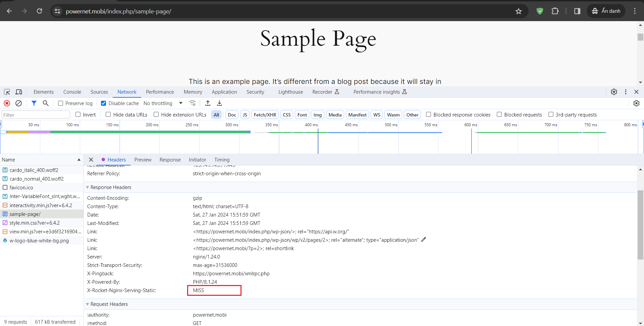Filter requests by Fetch/XHR
The width and height of the screenshot is (644, 326).
click(x=265, y=115)
